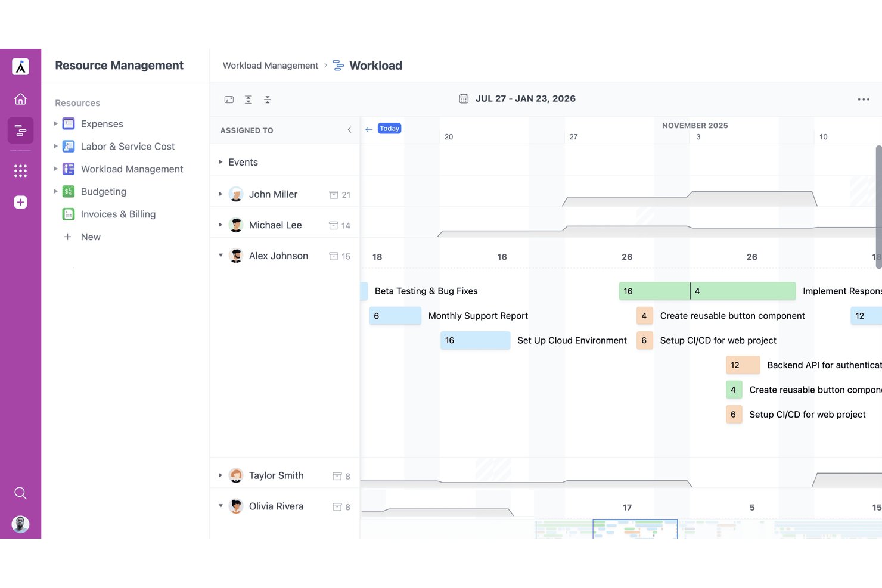
Task: Open the calendar icon beside date range
Action: [x=464, y=99]
